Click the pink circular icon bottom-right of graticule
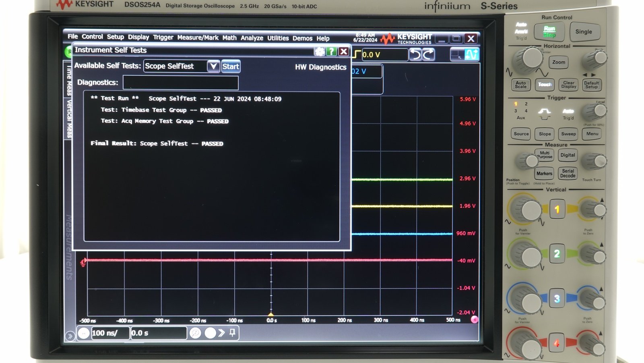 [475, 319]
